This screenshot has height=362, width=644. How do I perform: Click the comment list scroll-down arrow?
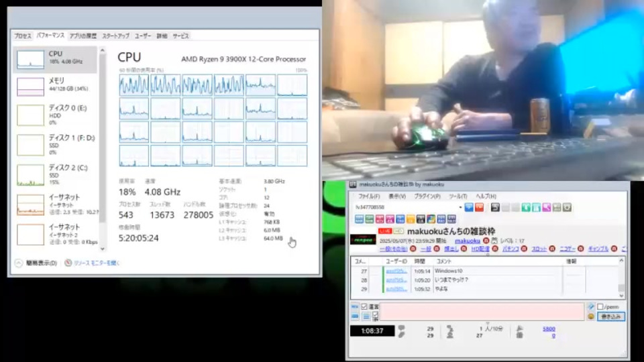tap(621, 295)
